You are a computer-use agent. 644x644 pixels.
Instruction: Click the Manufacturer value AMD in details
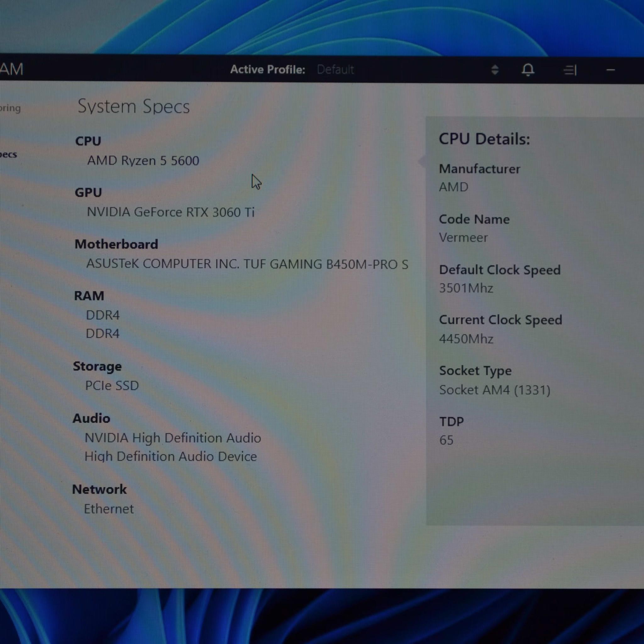[454, 187]
